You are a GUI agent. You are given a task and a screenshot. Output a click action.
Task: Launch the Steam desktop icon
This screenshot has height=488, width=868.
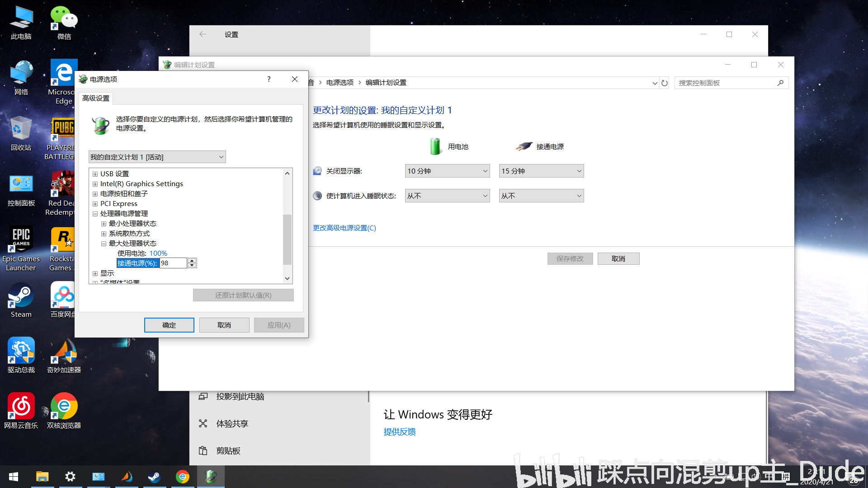pyautogui.click(x=21, y=300)
